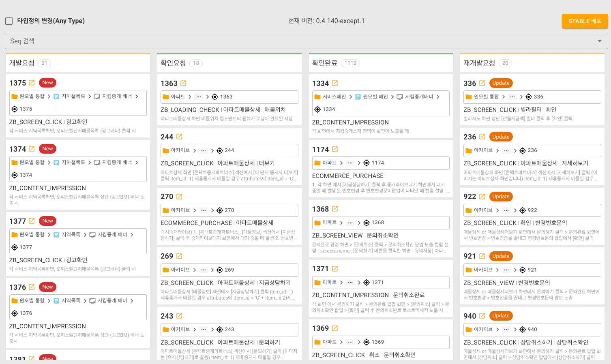Open external link icon beside 269
The width and height of the screenshot is (611, 364).
pos(179,256)
